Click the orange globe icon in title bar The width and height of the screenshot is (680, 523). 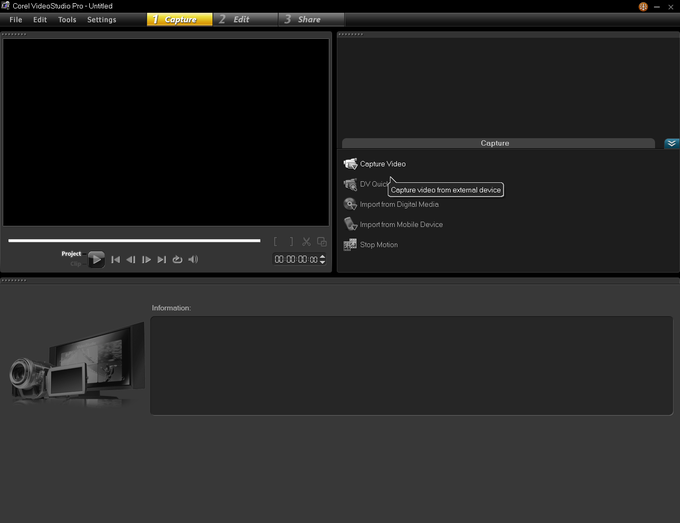click(643, 7)
